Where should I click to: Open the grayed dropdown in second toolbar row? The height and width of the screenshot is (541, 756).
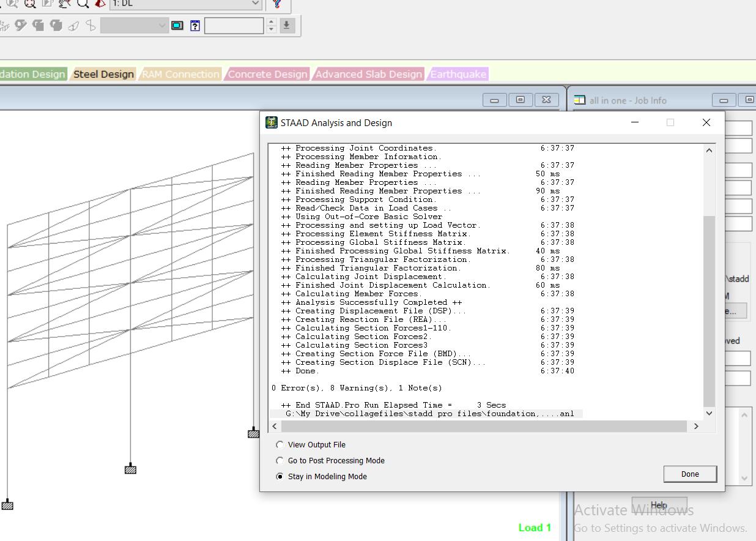134,26
